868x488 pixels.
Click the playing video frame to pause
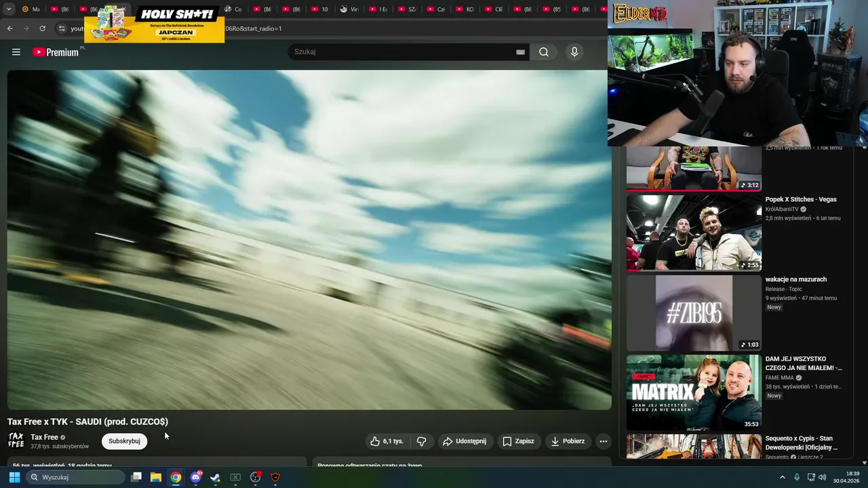pos(309,240)
